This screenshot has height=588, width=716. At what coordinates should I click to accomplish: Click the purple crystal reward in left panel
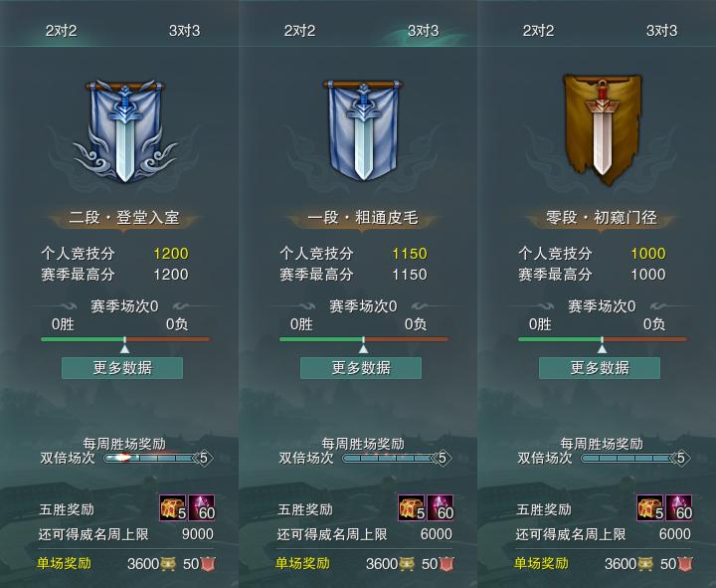click(202, 507)
